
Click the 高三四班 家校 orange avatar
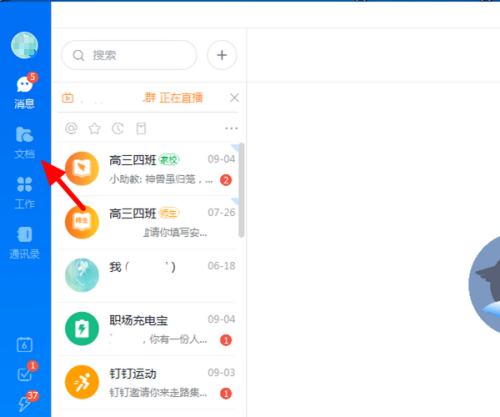(x=82, y=169)
